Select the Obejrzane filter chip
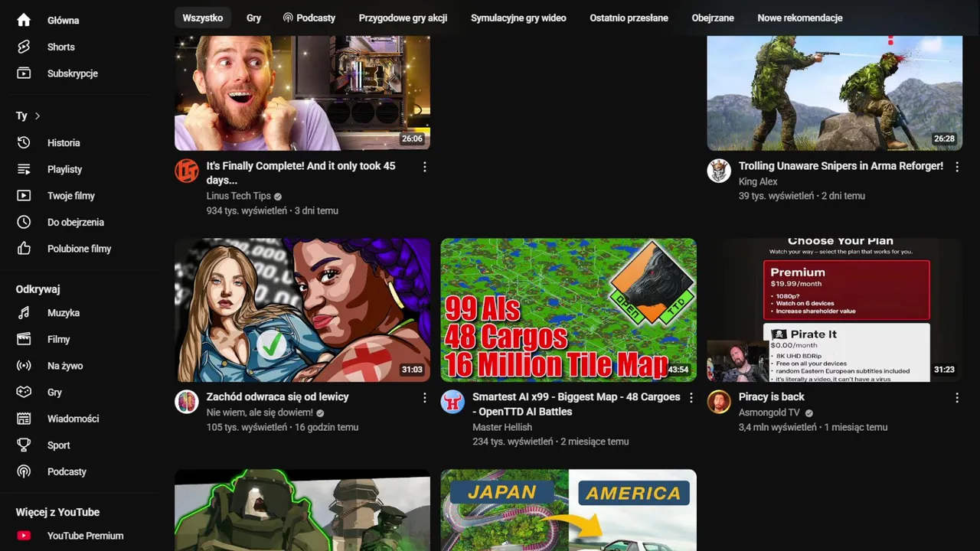The width and height of the screenshot is (980, 551). [713, 18]
